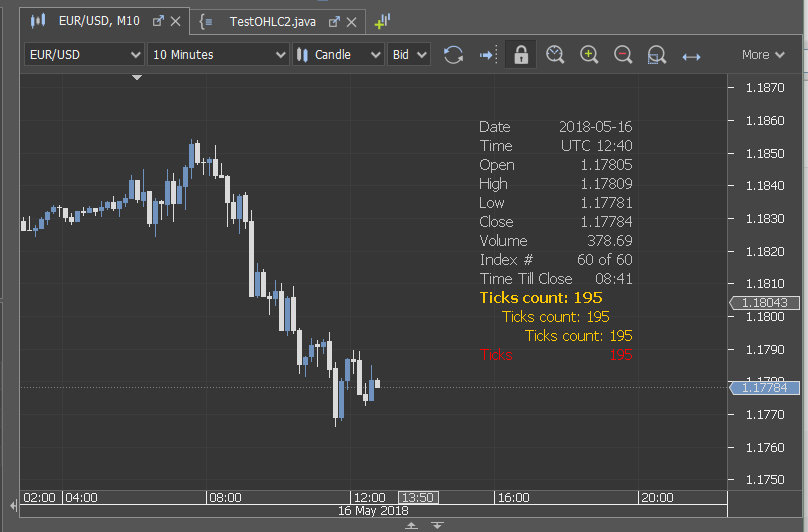Click the Close value 1.17784 in OHLC info
Image resolution: width=808 pixels, height=532 pixels.
(607, 222)
